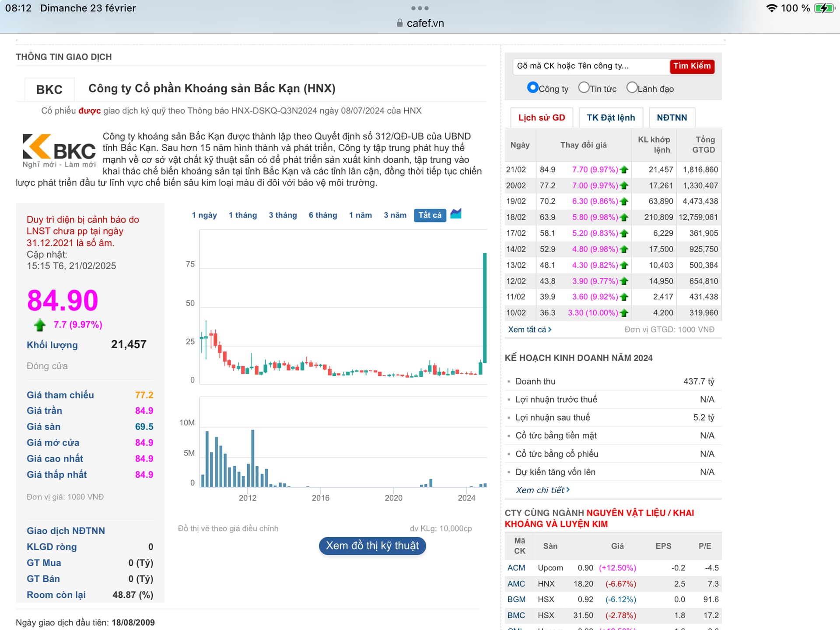The width and height of the screenshot is (840, 630).
Task: Tap the Wi-Fi icon in status bar
Action: coord(772,8)
